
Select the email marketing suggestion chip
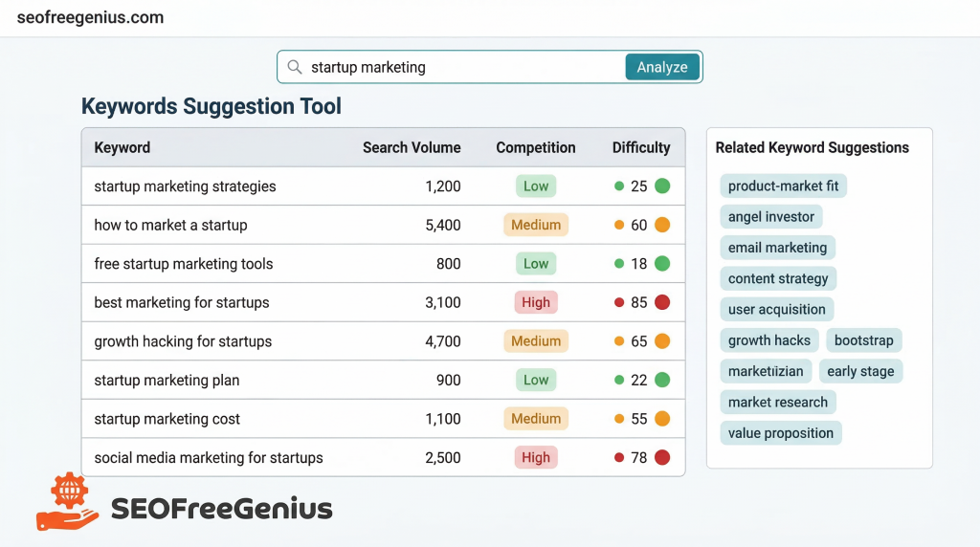click(777, 248)
